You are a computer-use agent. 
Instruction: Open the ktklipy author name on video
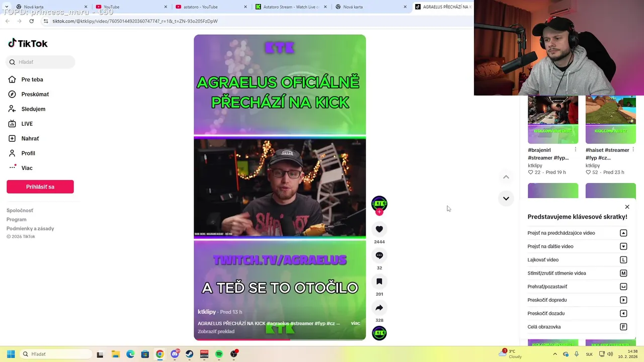tap(207, 312)
